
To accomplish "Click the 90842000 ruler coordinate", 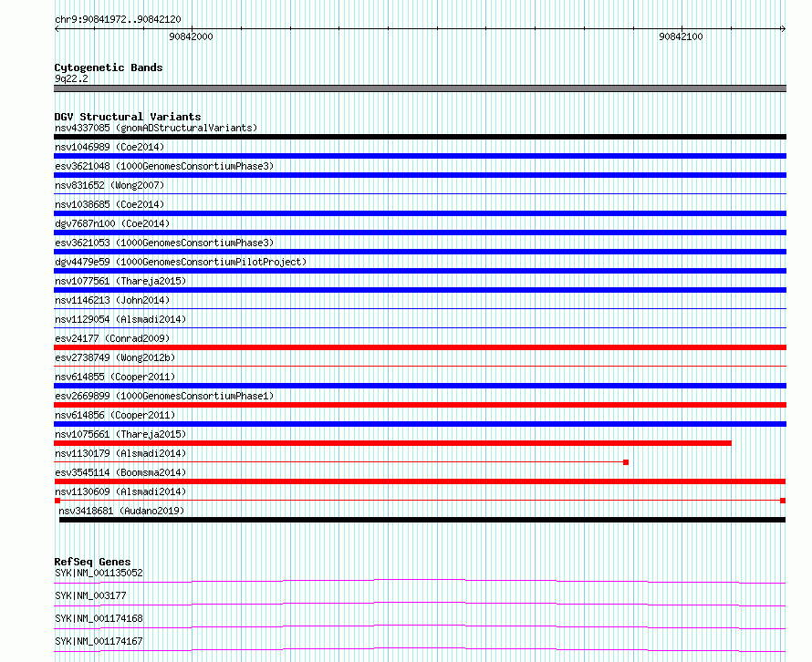I will [191, 36].
